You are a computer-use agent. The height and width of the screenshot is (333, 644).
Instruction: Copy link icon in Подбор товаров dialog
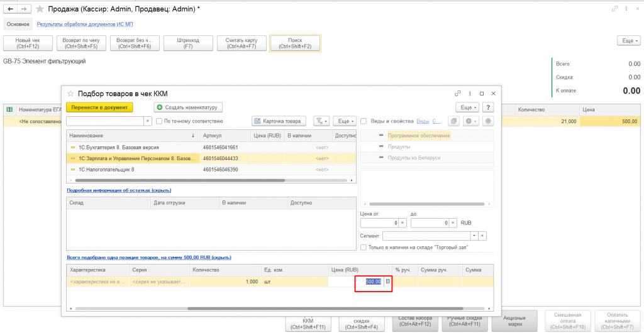coord(458,93)
